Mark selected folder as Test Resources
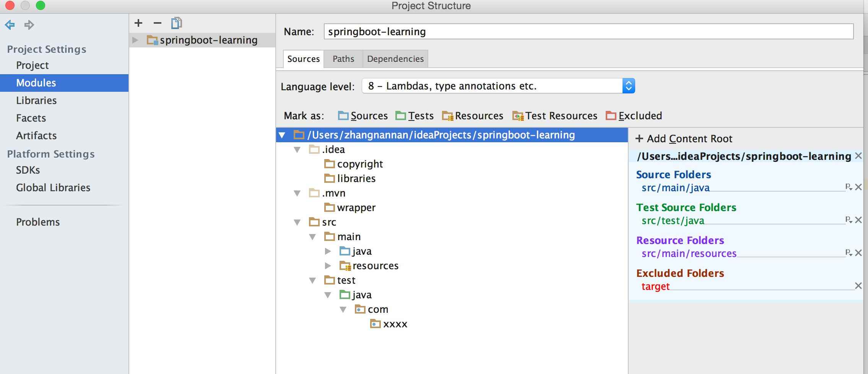Screen dimensions: 868x374 [x=555, y=116]
